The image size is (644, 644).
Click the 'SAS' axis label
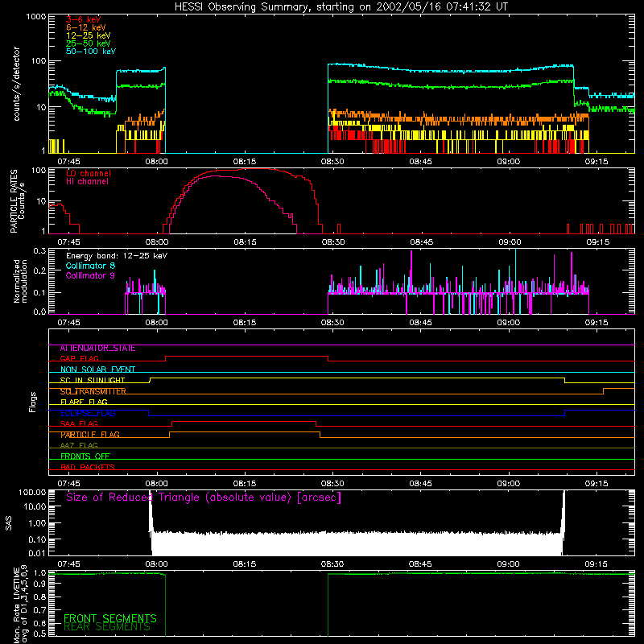pos(9,523)
